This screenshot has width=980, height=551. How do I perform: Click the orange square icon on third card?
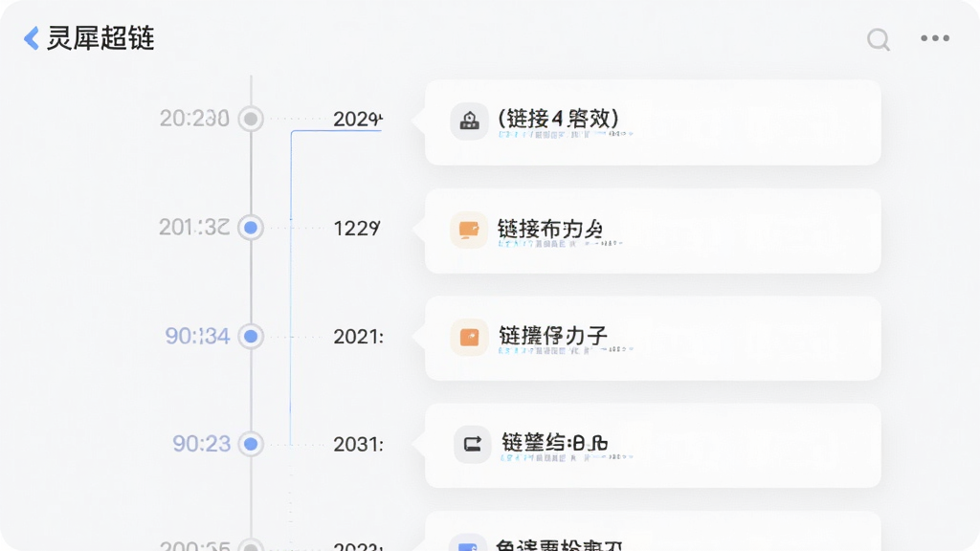click(469, 338)
